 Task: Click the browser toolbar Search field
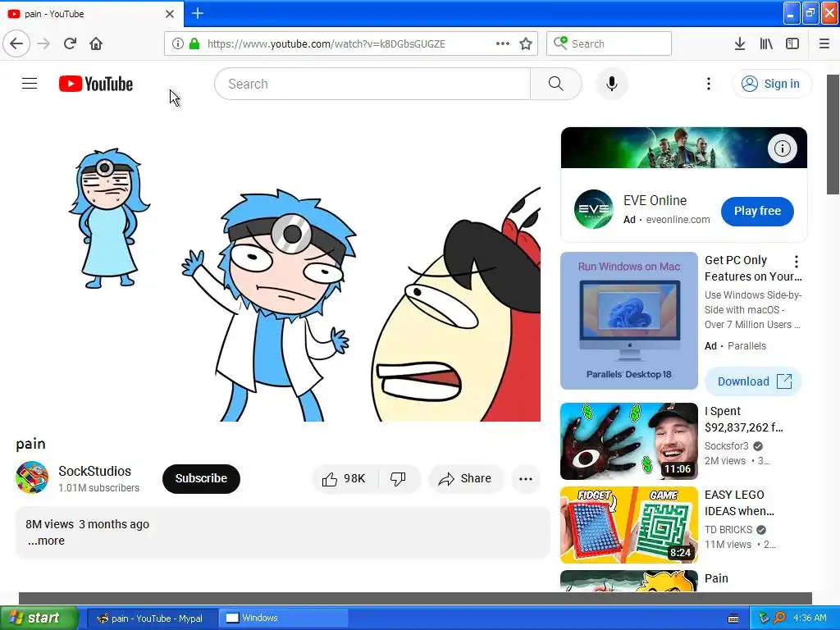coord(609,43)
